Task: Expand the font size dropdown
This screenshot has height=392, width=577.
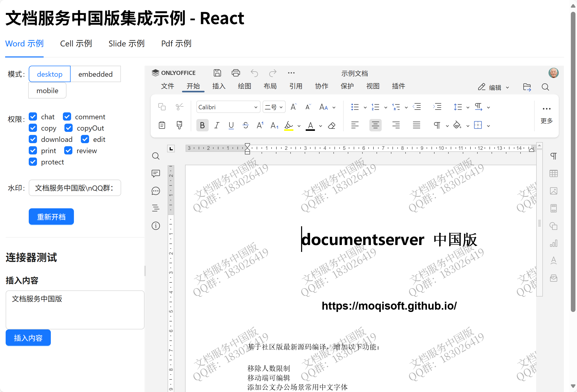Action: [281, 107]
